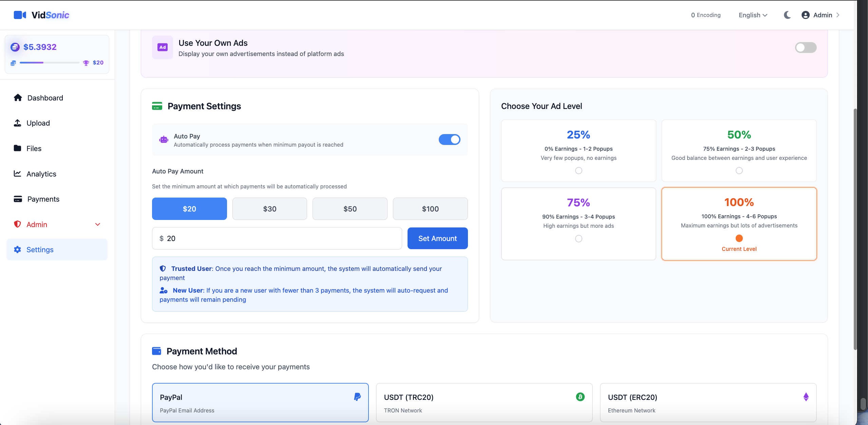Click the earnings progress bar toward $20
868x425 pixels.
[49, 63]
